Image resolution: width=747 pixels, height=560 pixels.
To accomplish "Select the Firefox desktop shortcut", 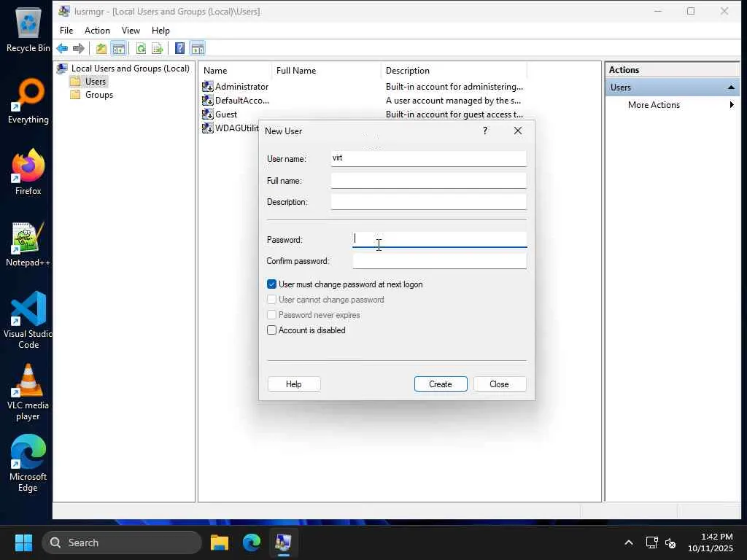I will (28, 172).
